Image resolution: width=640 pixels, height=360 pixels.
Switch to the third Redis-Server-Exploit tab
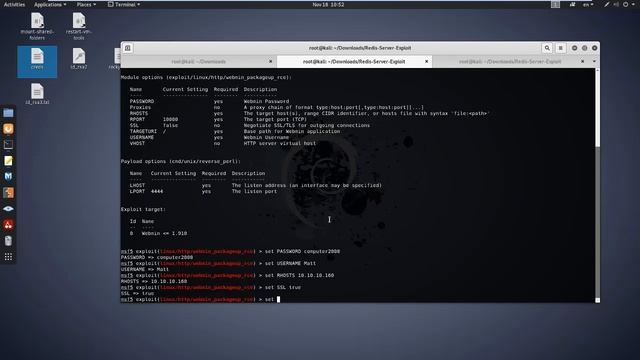(x=510, y=62)
